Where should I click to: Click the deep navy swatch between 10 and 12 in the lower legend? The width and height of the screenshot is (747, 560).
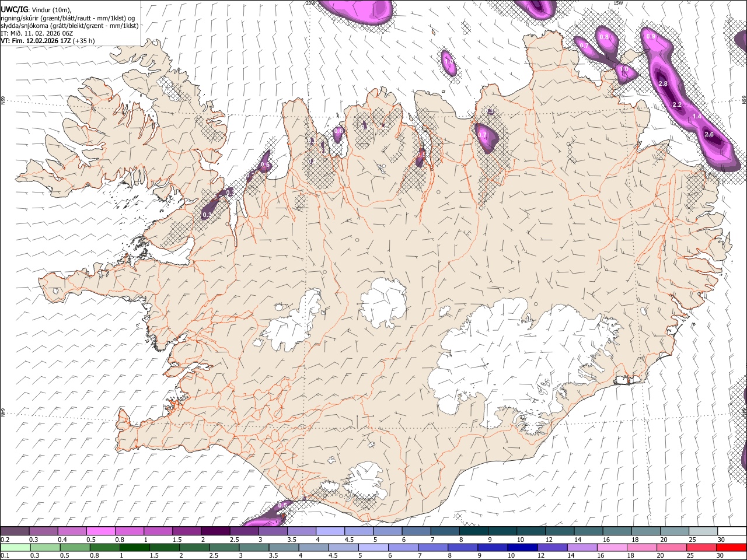522,547
